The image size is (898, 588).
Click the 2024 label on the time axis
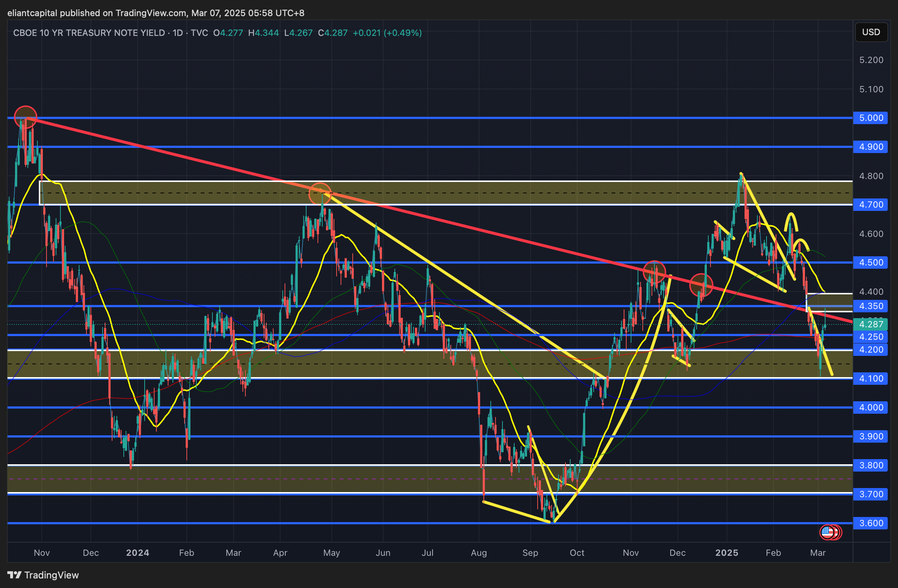tap(137, 553)
